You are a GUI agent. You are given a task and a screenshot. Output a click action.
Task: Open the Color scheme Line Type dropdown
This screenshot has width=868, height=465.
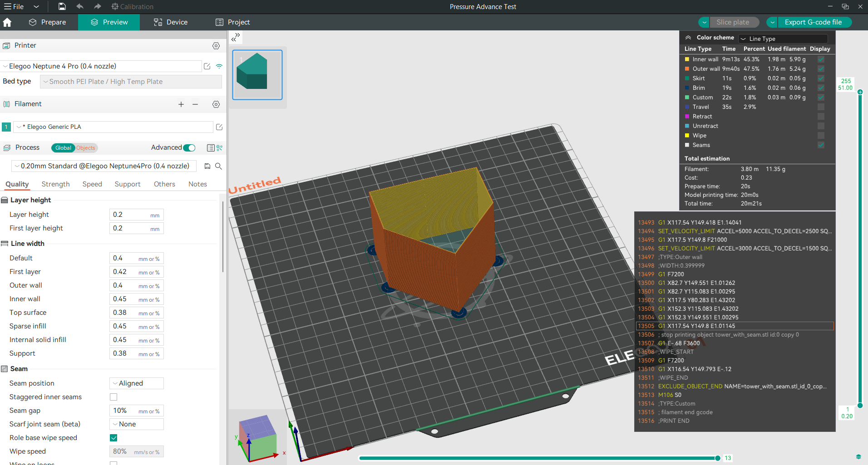coord(783,39)
